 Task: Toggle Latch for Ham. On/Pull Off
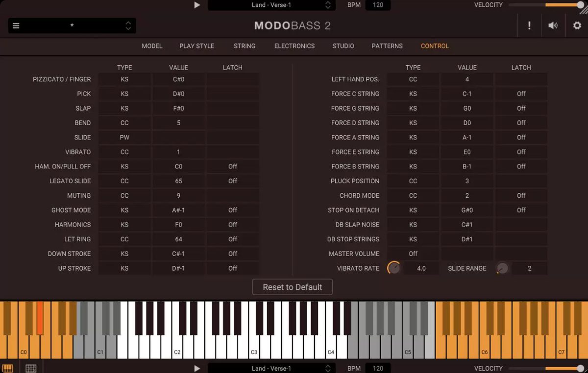click(x=233, y=166)
